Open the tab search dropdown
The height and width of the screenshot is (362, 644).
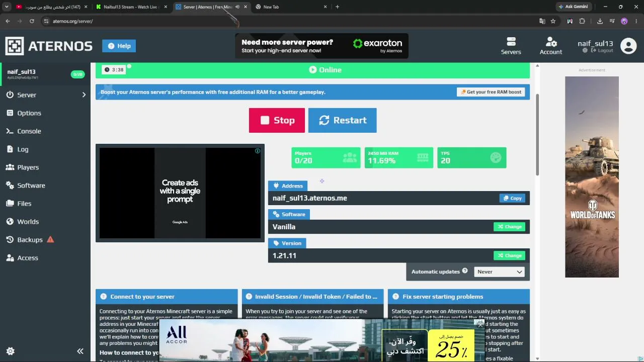[7, 7]
